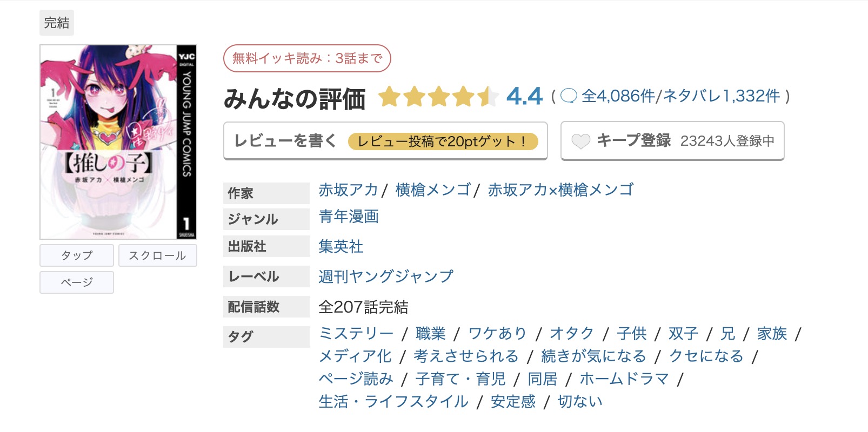Open the 週刊ヤングジャンプ label link

tap(385, 276)
